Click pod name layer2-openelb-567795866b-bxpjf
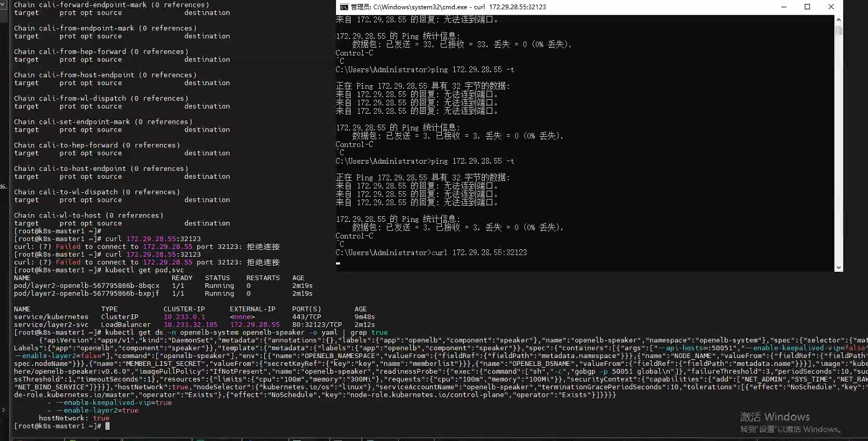The image size is (868, 441). (x=87, y=294)
